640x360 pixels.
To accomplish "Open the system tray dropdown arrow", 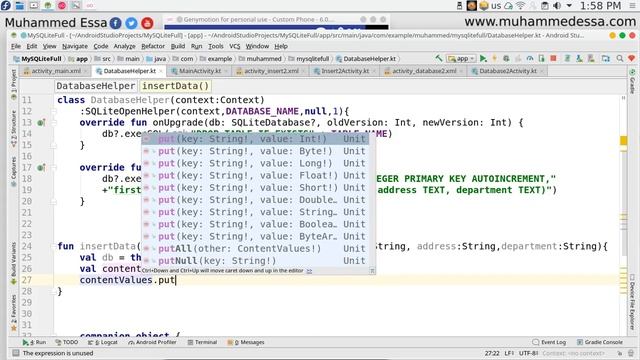I will pos(569,6).
